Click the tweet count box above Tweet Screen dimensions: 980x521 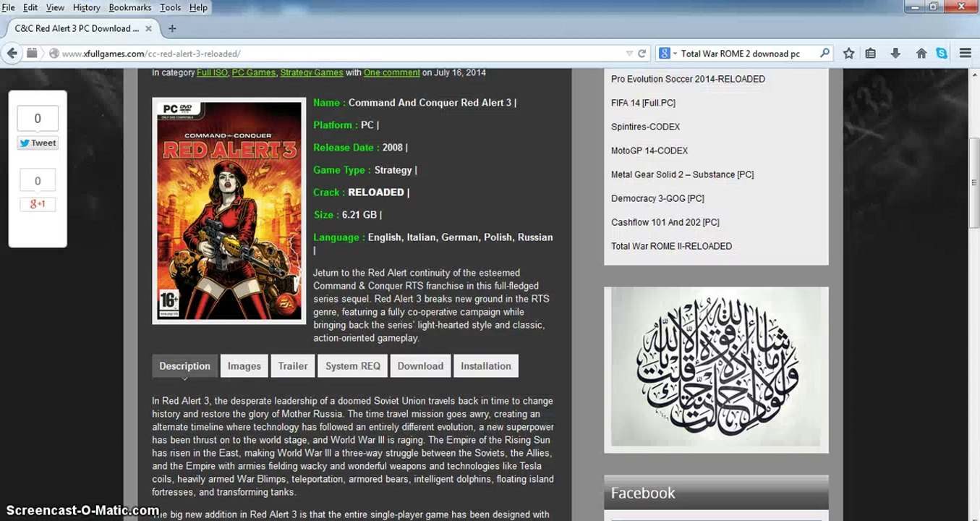click(38, 119)
